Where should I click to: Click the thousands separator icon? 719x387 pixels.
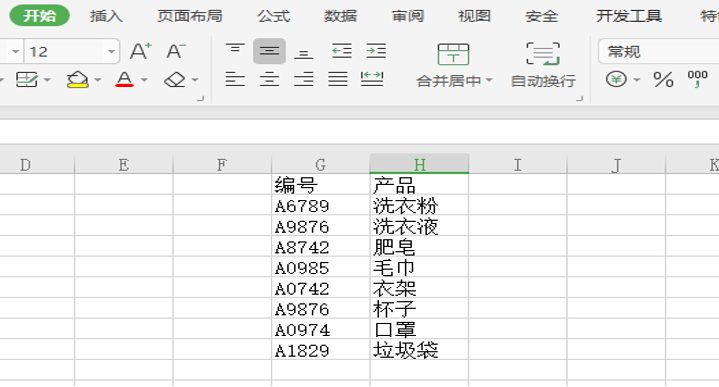(697, 79)
